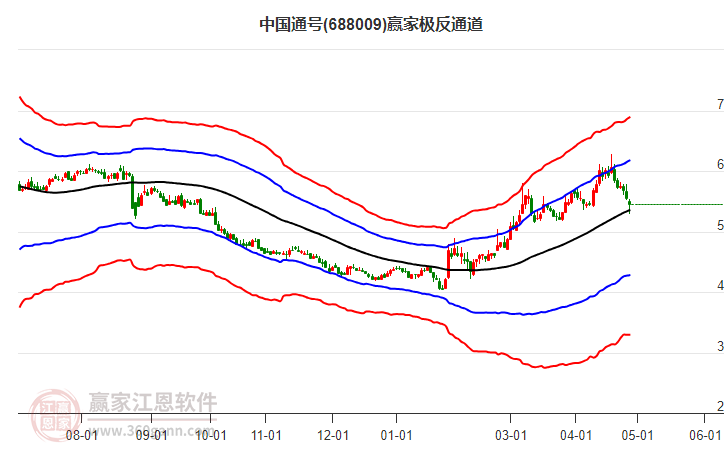Viewport: 726px width, 450px height.
Task: Click the 01-01 date label
Action: pyautogui.click(x=396, y=436)
